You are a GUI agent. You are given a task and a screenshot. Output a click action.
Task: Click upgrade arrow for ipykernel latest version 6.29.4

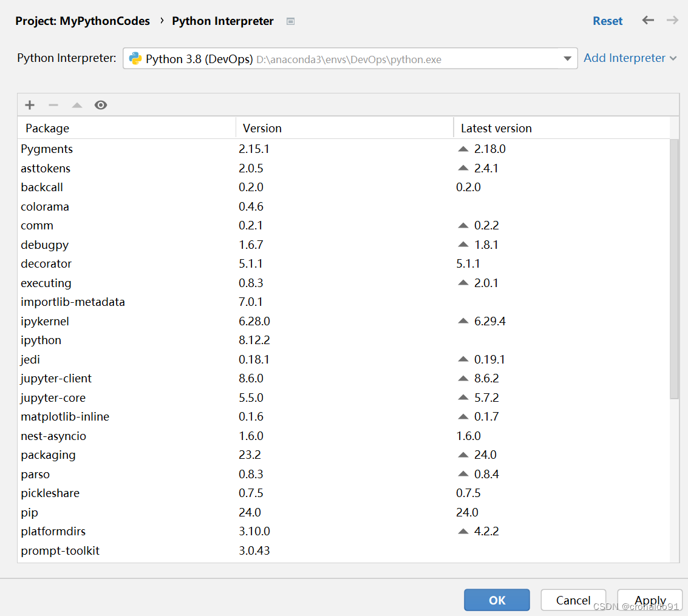click(x=463, y=321)
